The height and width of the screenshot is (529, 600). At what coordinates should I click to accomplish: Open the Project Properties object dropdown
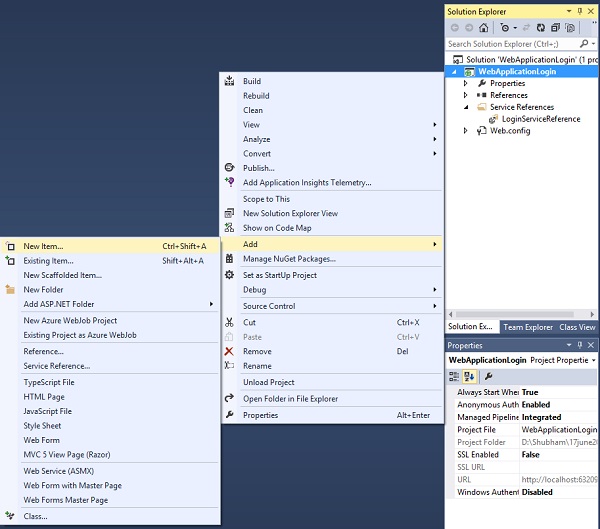point(593,360)
